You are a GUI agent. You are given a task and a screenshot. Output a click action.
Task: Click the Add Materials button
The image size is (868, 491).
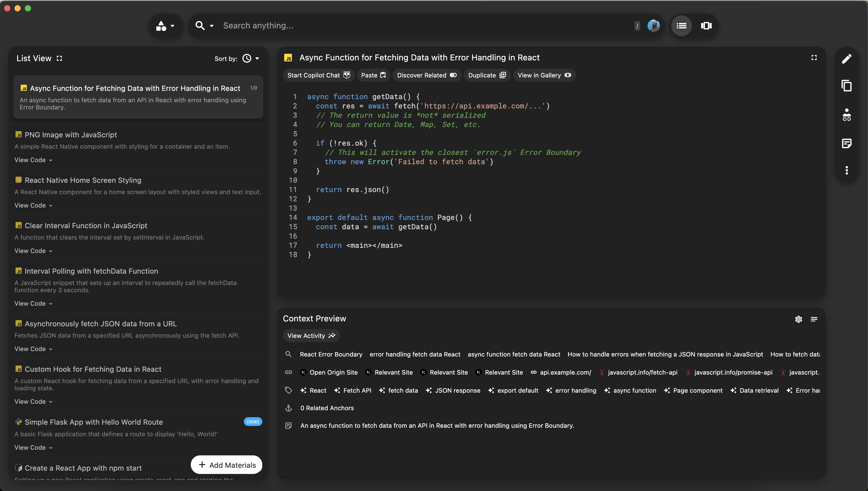[227, 465]
